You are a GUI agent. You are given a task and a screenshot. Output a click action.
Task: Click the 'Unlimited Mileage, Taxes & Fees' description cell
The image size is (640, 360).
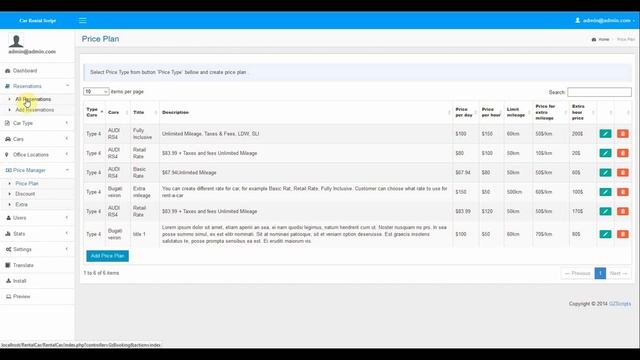click(x=306, y=134)
